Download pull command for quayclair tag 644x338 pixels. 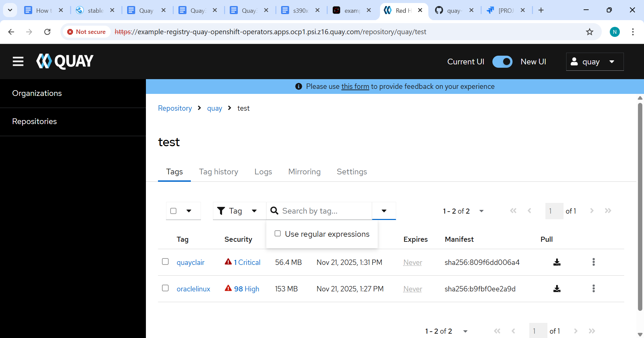[x=557, y=262]
